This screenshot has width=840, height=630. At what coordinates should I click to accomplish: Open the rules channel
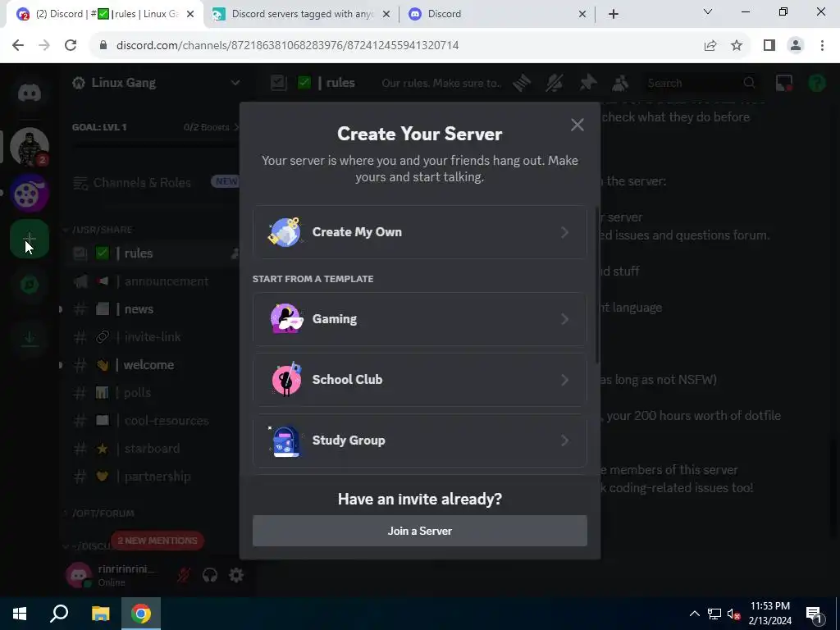point(153,253)
